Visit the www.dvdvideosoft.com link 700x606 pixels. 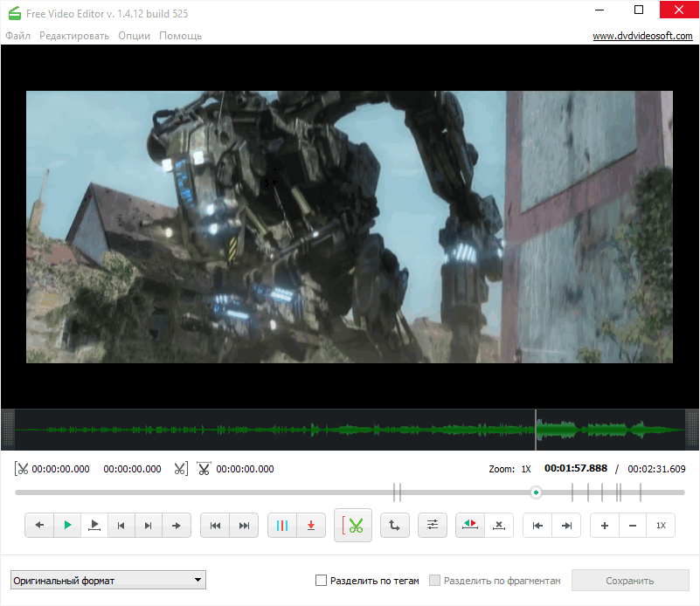point(642,36)
